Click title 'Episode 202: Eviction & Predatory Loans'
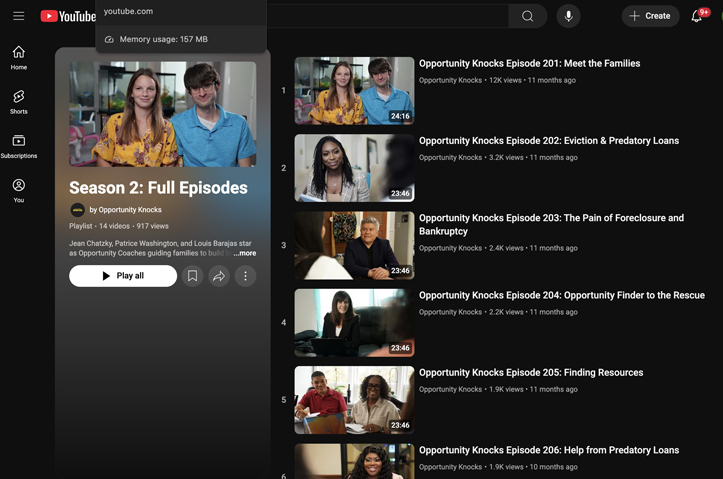Image resolution: width=723 pixels, height=479 pixels. 549,141
